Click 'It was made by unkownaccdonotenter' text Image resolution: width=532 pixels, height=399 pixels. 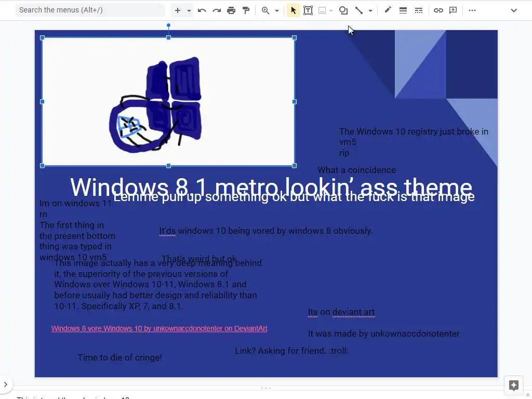tap(384, 334)
